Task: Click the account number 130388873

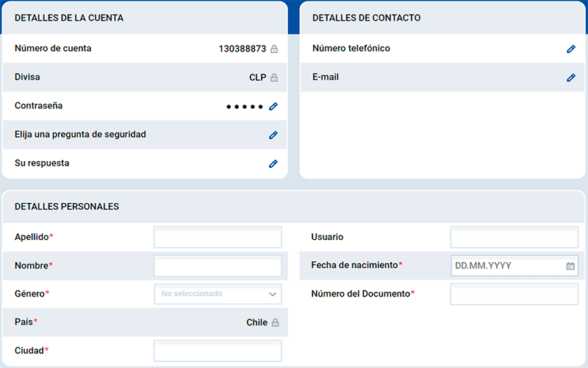Action: coord(243,49)
